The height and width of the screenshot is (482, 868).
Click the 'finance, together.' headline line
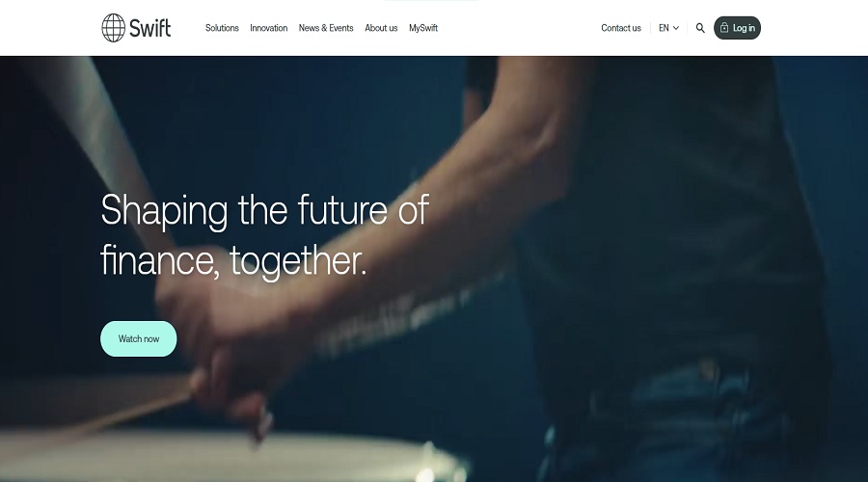[x=233, y=260]
